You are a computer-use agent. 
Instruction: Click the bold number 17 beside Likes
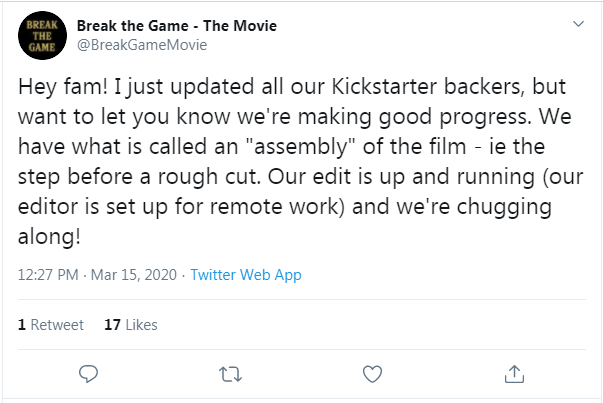pos(112,325)
